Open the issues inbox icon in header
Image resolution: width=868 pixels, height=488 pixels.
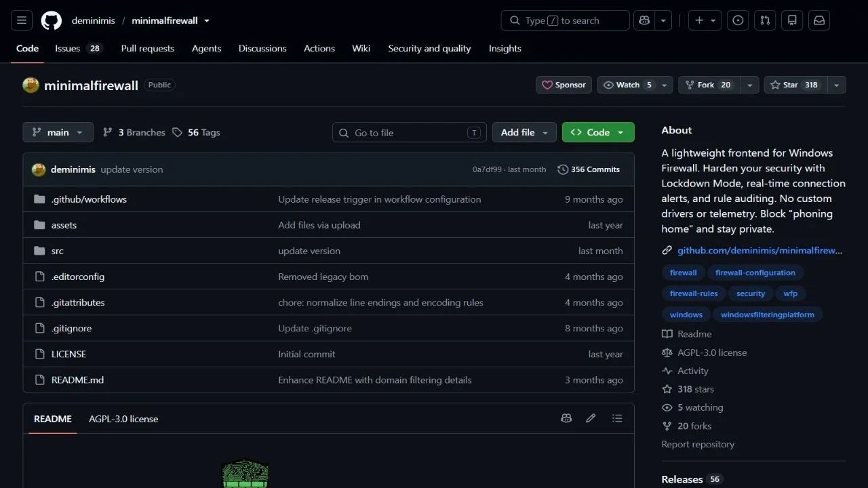click(738, 20)
